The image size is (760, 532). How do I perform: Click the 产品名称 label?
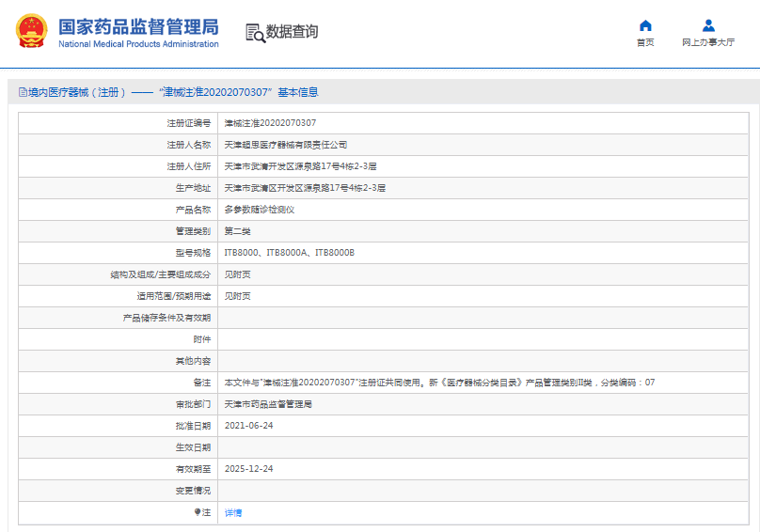[194, 210]
